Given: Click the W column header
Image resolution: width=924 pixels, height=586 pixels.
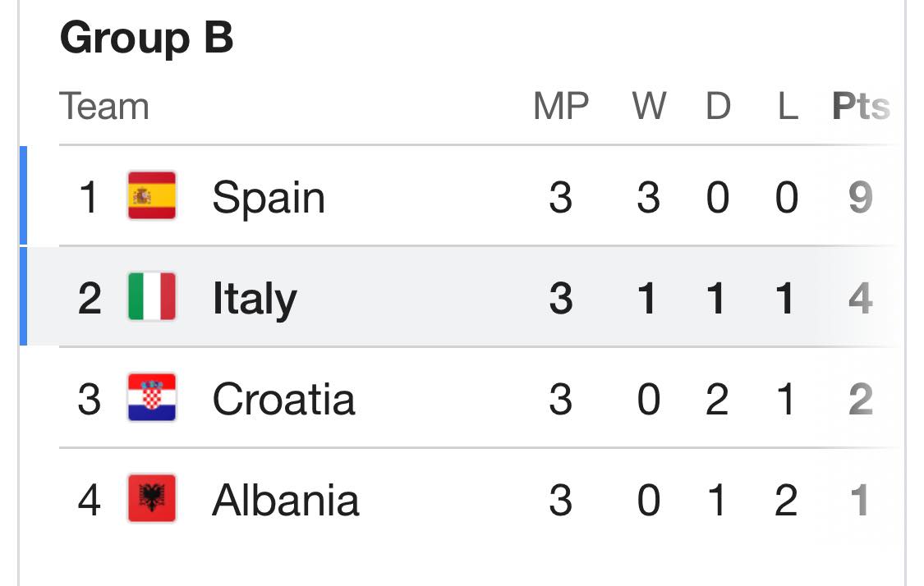Looking at the screenshot, I should point(649,107).
